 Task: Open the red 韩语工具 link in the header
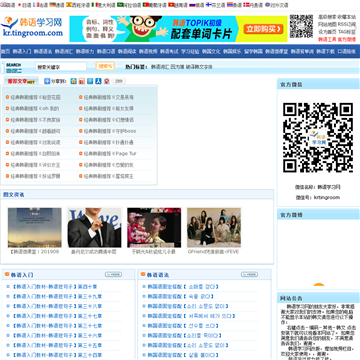327,39
